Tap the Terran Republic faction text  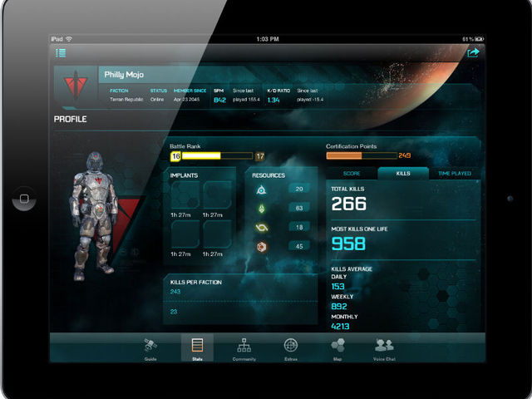tap(126, 100)
